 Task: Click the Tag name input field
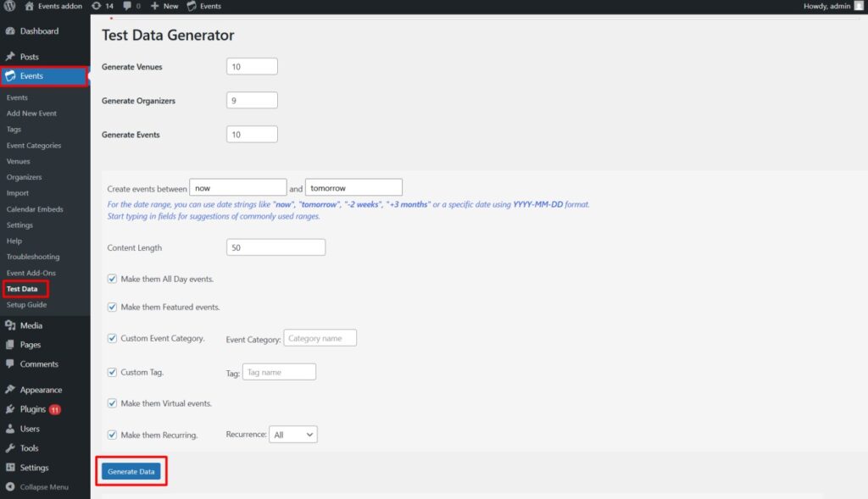pos(279,372)
